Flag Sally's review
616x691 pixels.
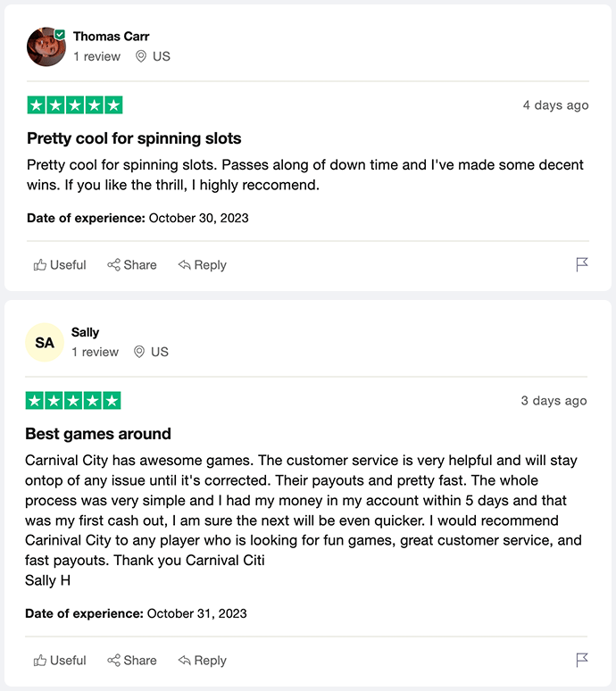[582, 660]
